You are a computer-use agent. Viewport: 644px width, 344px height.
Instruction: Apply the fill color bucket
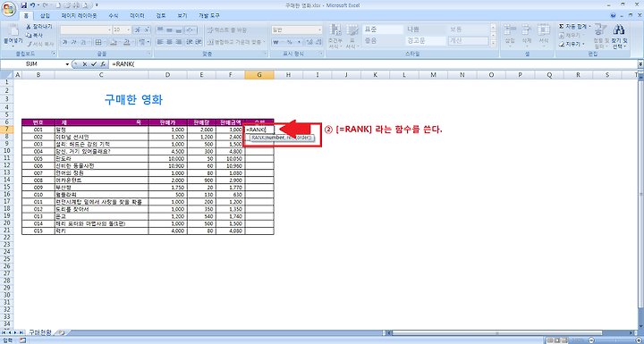113,42
